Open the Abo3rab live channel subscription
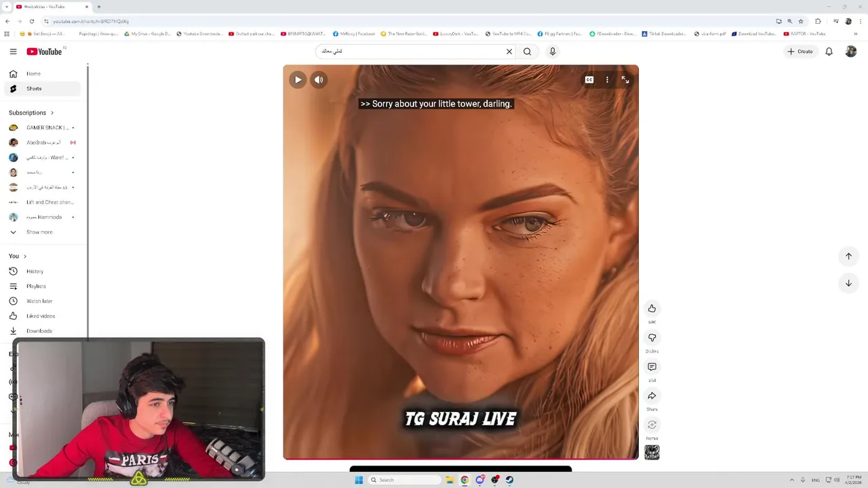This screenshot has width=868, height=488. 42,142
